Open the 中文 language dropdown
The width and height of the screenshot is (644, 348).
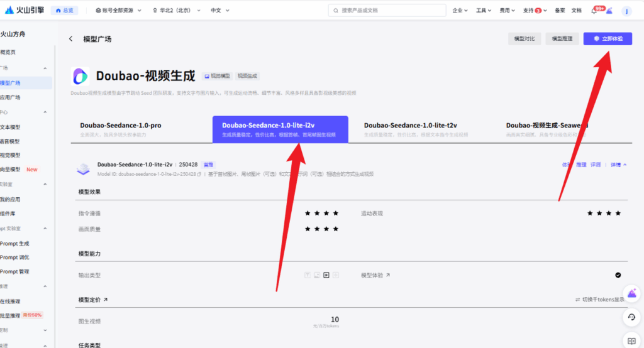pos(219,11)
